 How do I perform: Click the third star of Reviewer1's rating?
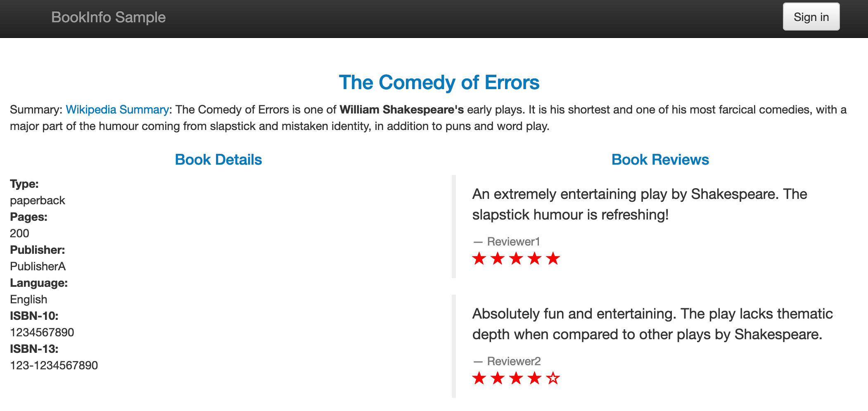click(x=516, y=259)
